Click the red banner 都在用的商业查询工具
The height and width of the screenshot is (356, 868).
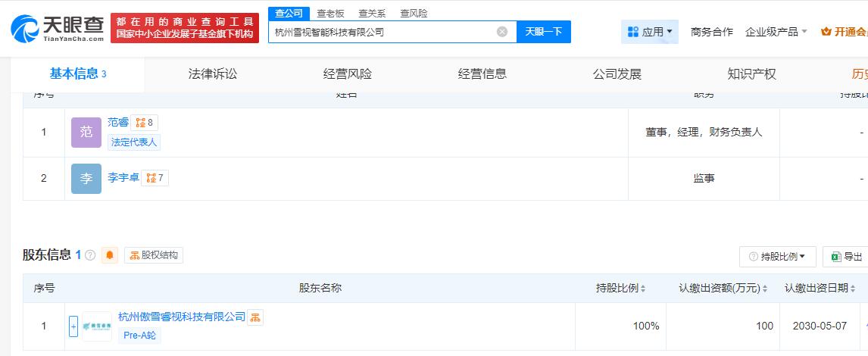point(185,28)
